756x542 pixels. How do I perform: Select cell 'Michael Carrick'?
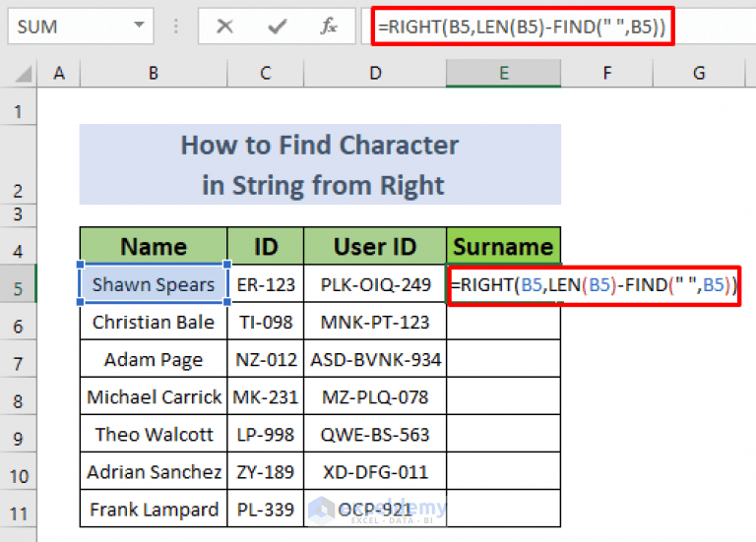tap(154, 396)
